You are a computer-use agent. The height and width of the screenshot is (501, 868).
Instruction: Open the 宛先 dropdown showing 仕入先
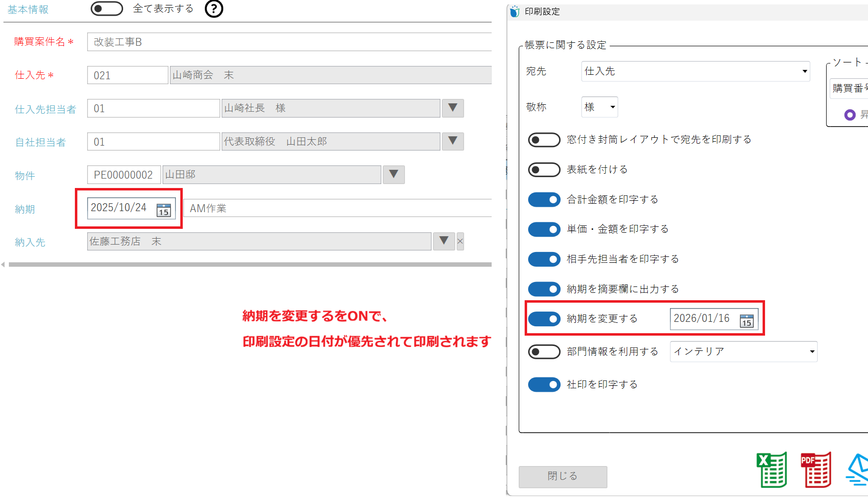coord(695,71)
